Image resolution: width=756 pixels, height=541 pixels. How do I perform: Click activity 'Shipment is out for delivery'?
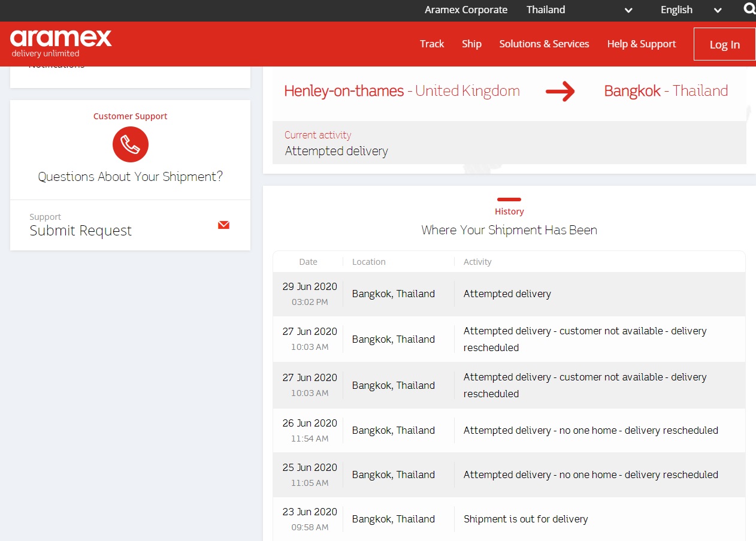click(526, 519)
